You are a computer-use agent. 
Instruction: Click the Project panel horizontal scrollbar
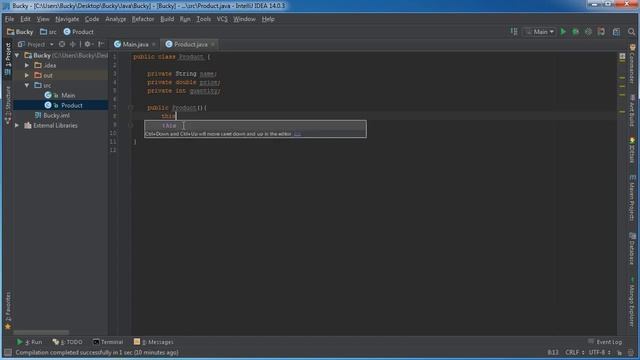[41, 332]
